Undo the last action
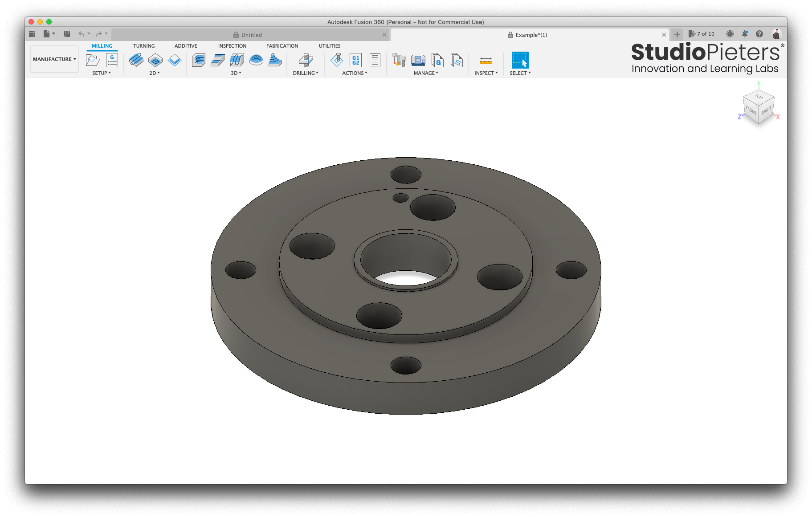The image size is (812, 517). point(81,34)
